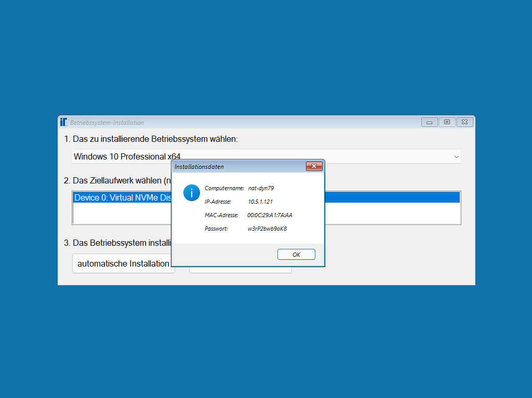Click the Betriebssystem-Installation app icon
Screen dimensions: 532x398
pyautogui.click(x=64, y=122)
